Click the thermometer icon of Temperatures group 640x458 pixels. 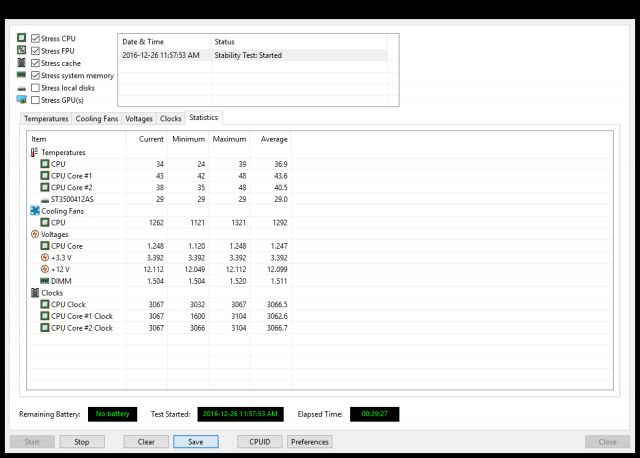point(34,152)
